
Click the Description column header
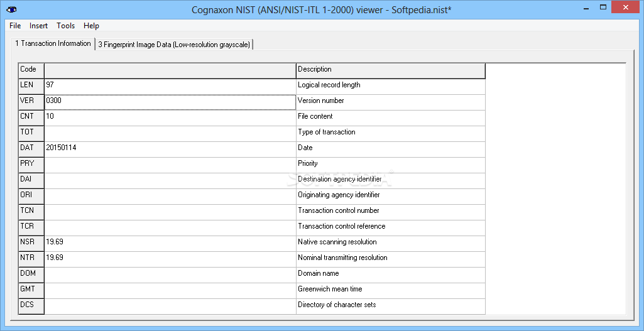tap(391, 70)
